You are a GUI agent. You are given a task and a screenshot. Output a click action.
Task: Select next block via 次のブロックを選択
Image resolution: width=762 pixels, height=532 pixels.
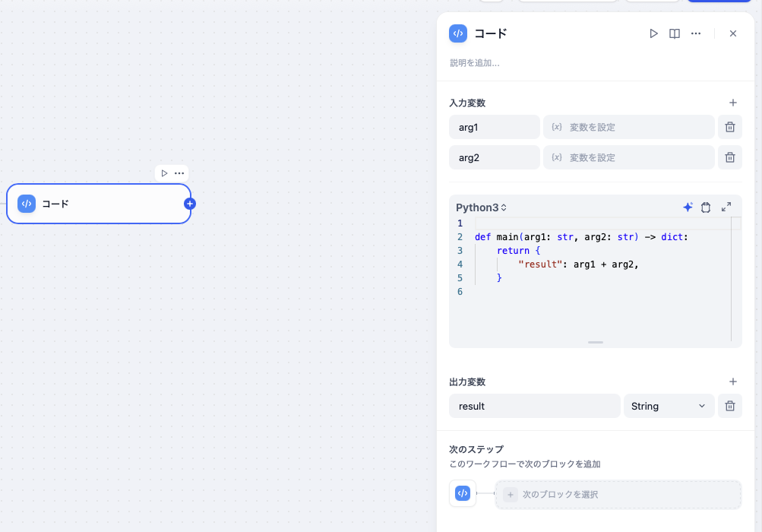click(618, 495)
